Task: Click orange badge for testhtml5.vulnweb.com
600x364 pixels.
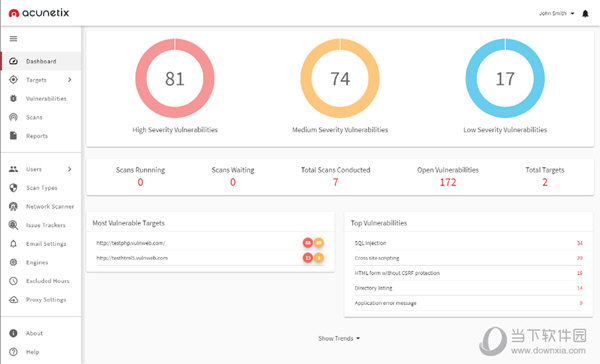Action: coord(319,258)
